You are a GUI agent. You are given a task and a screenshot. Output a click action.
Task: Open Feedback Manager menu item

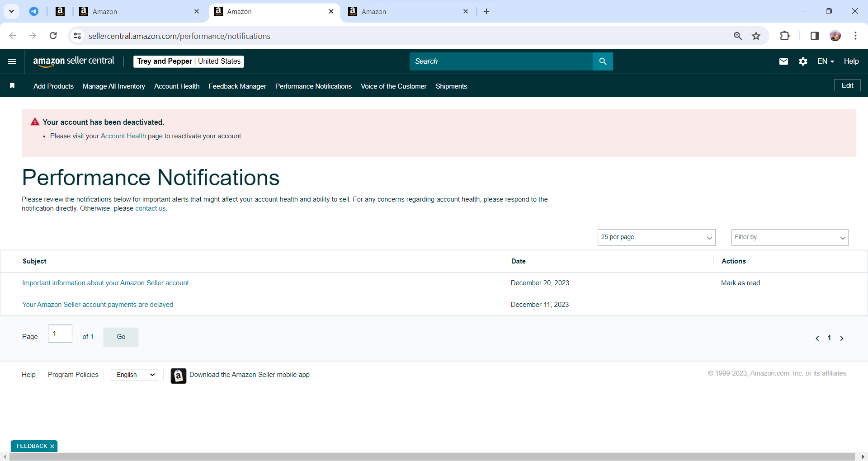237,86
